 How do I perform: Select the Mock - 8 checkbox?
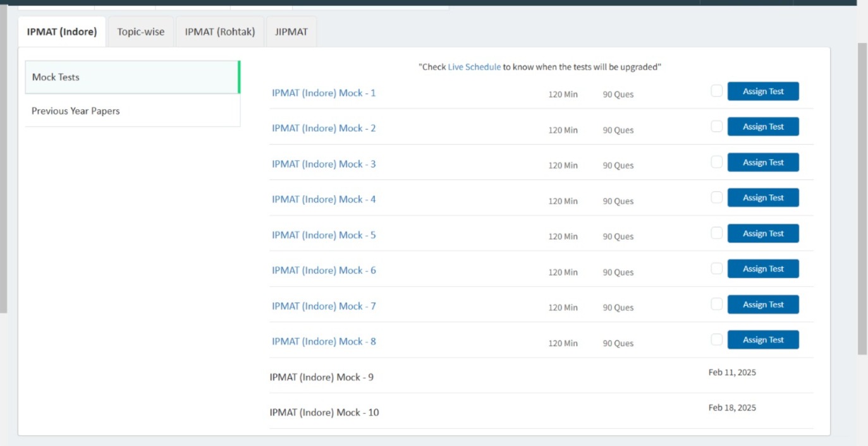click(716, 340)
